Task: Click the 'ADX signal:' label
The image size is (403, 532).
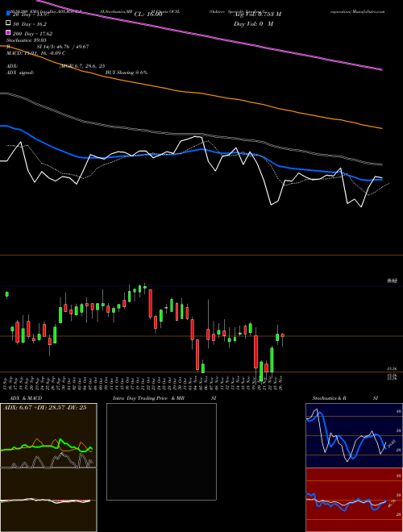Action: 20,73
